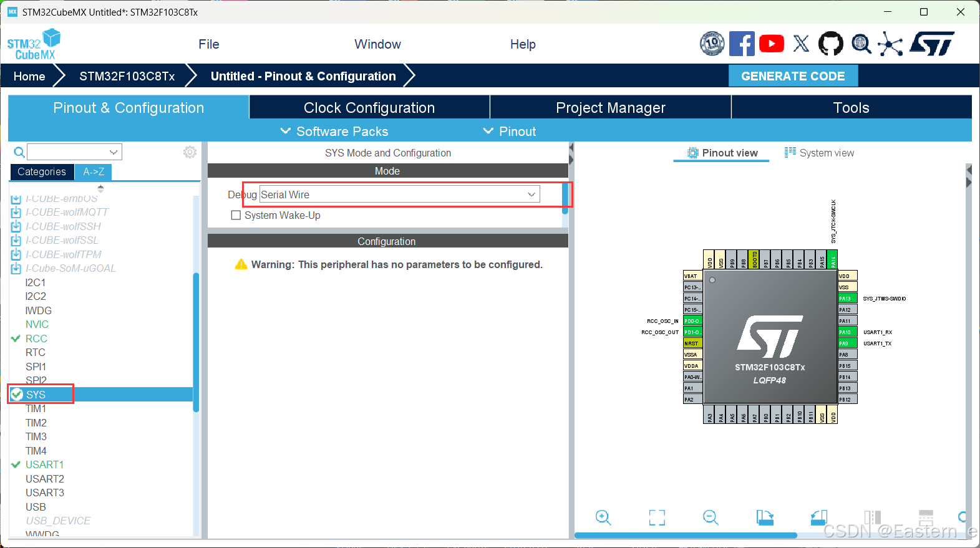Image resolution: width=980 pixels, height=548 pixels.
Task: Zoom out on the pinout view
Action: tap(711, 517)
